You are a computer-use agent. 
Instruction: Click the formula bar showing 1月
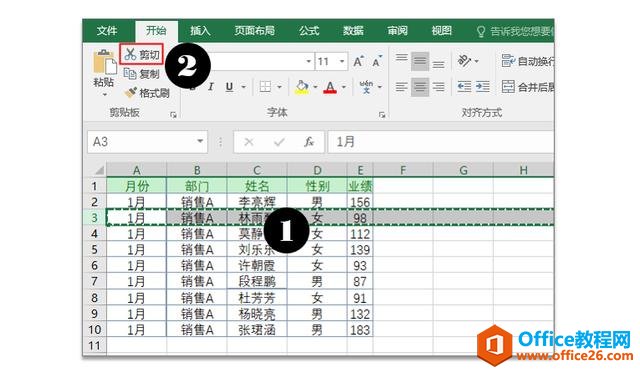point(441,142)
